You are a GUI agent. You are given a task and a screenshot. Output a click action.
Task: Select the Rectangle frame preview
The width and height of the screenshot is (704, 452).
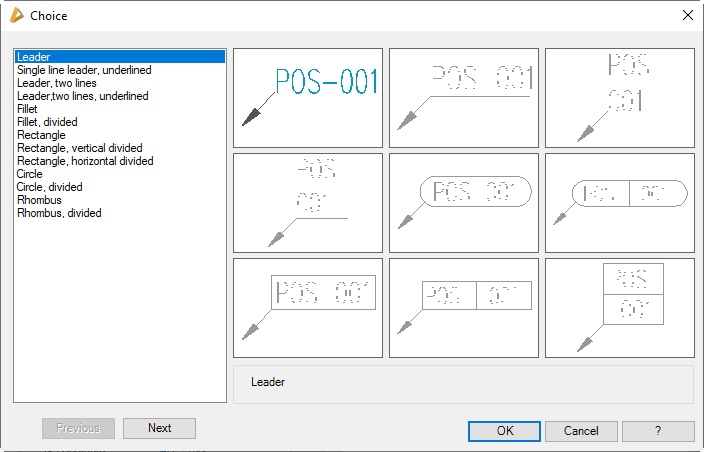(x=308, y=308)
